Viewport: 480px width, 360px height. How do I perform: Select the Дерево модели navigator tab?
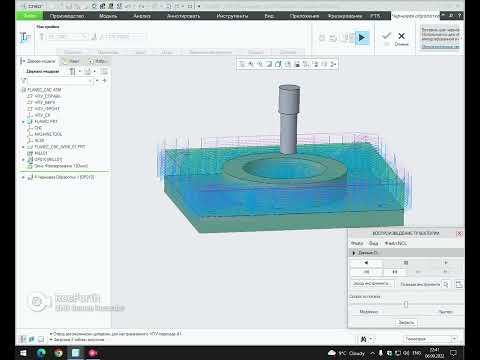point(38,61)
